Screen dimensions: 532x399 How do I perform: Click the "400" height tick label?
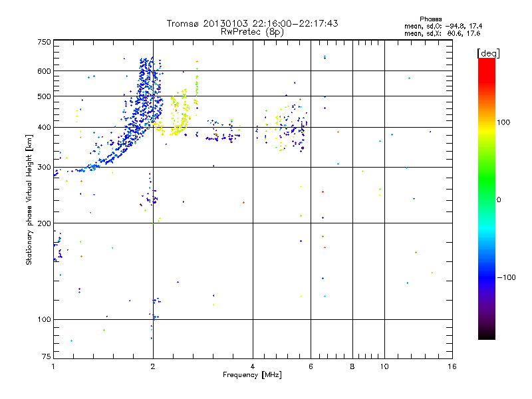pos(44,128)
